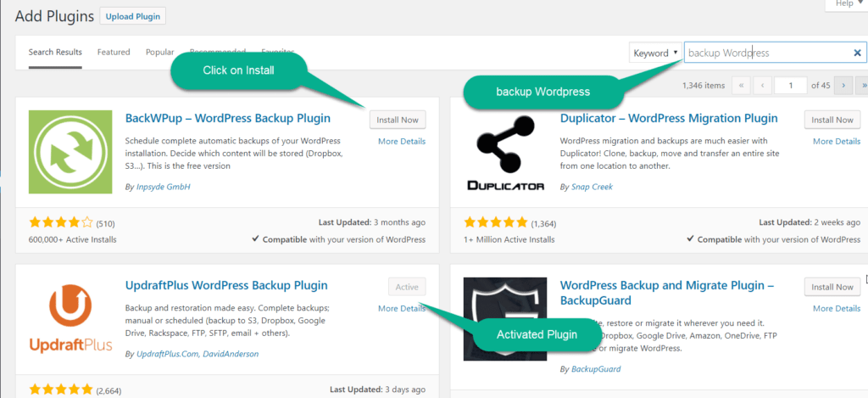The width and height of the screenshot is (868, 398).
Task: Click the Add Plugins page heading
Action: [54, 17]
